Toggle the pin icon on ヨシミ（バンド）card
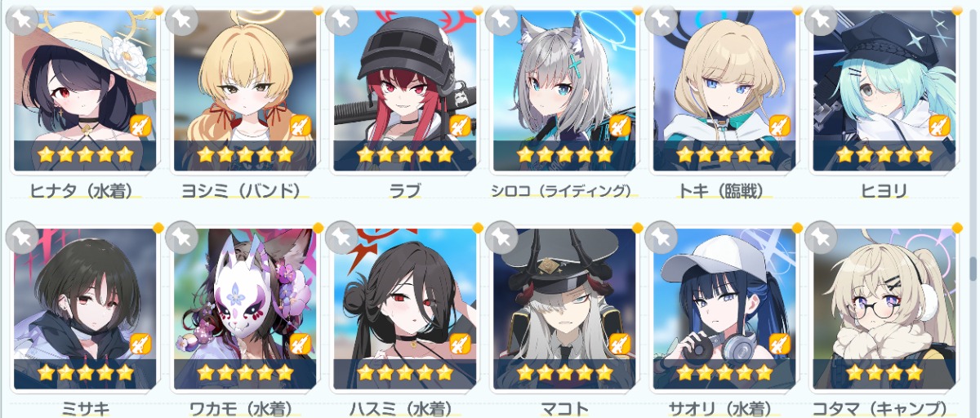980x418 pixels. [181, 19]
